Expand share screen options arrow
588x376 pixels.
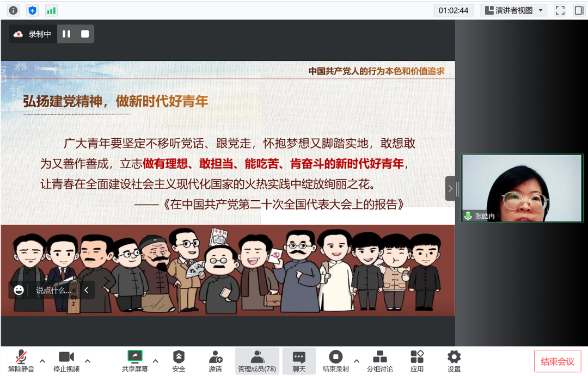(155, 361)
